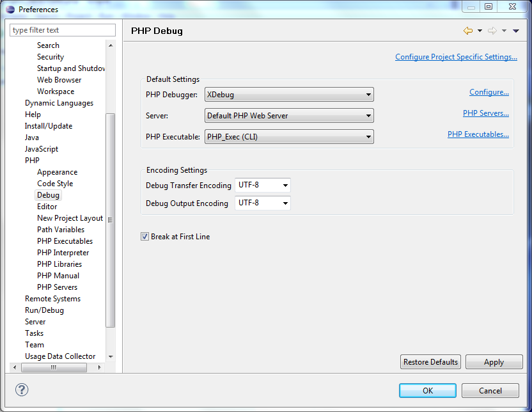Select Team in preferences tree

35,345
